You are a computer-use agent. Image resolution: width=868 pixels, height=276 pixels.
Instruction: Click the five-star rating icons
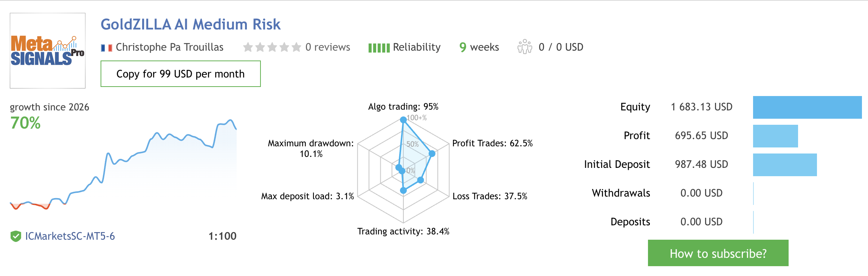pyautogui.click(x=272, y=47)
